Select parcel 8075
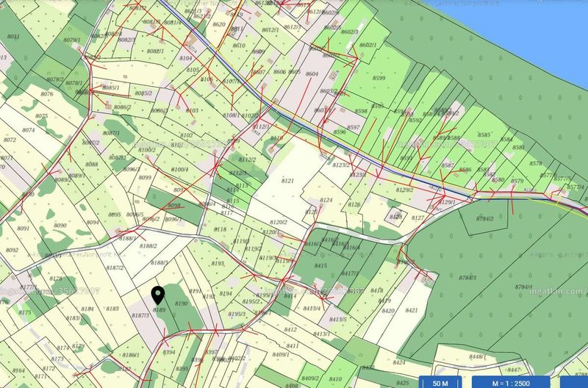588x388 pixels. coord(41,116)
